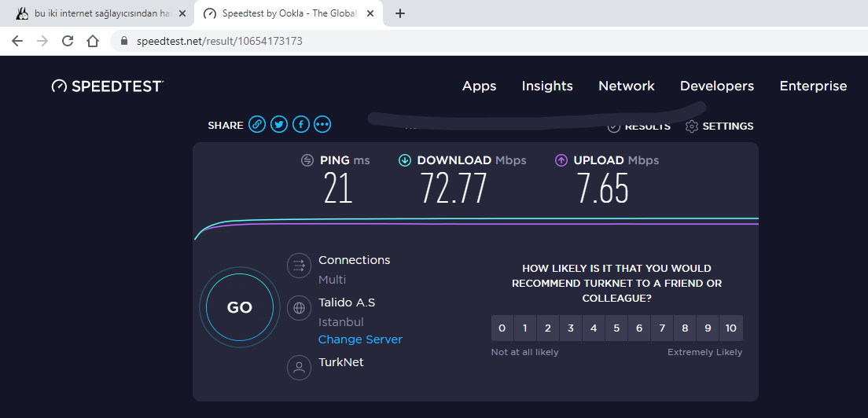Click the upload arrow icon

pos(561,160)
